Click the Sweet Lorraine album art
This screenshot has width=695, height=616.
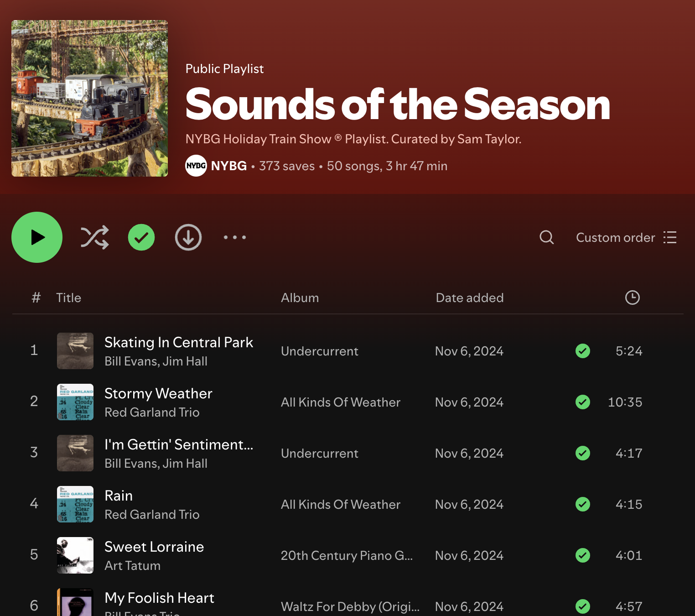click(75, 555)
